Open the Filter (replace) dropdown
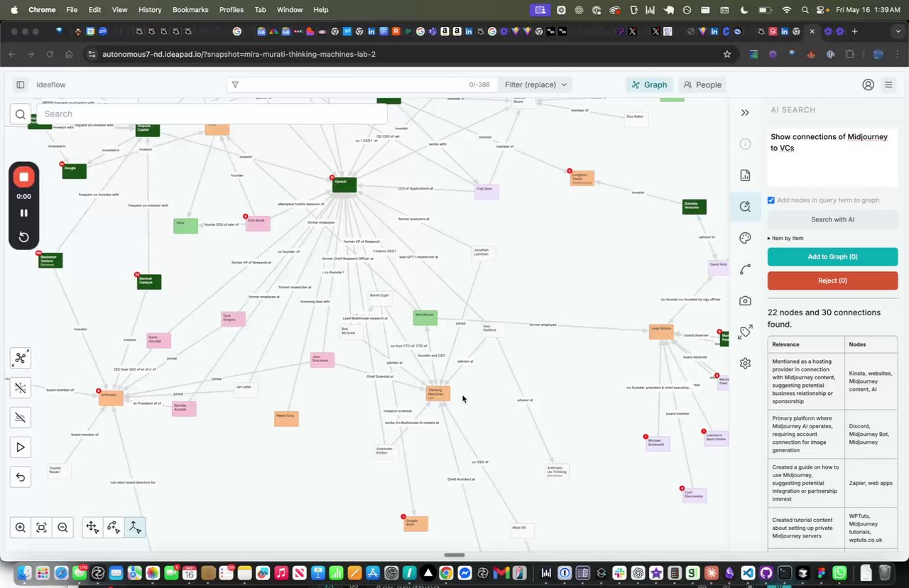Image resolution: width=909 pixels, height=588 pixels. point(535,85)
